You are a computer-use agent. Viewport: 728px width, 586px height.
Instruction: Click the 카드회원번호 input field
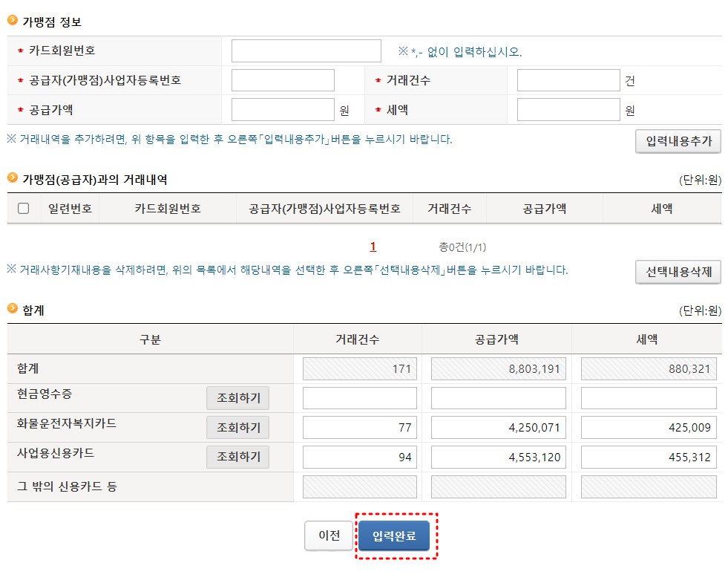click(306, 50)
